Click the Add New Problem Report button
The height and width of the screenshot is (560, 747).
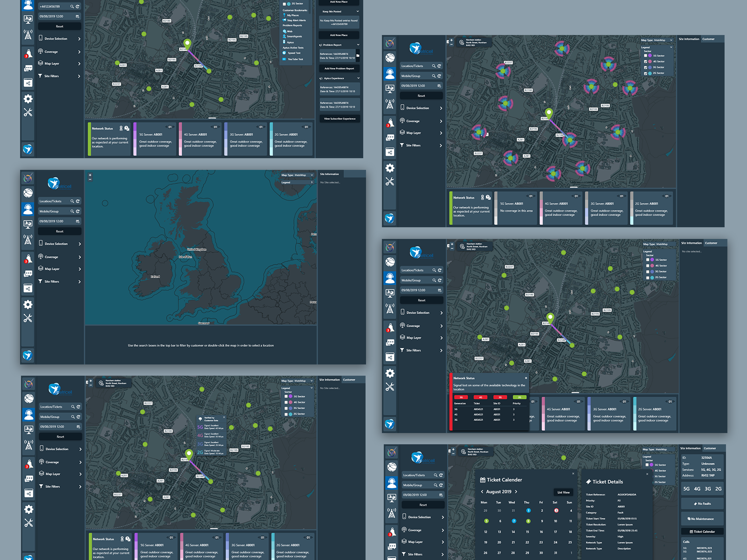point(339,68)
